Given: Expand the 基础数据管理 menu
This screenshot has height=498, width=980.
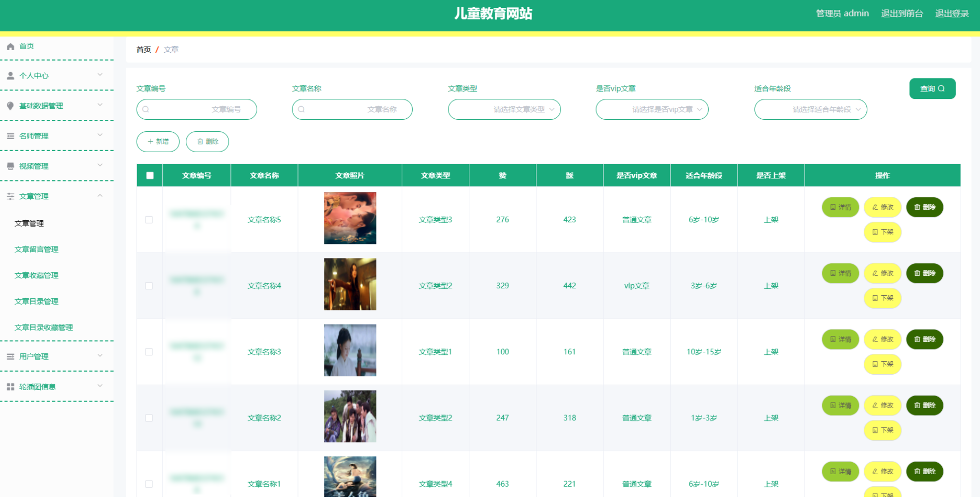Looking at the screenshot, I should pos(57,106).
